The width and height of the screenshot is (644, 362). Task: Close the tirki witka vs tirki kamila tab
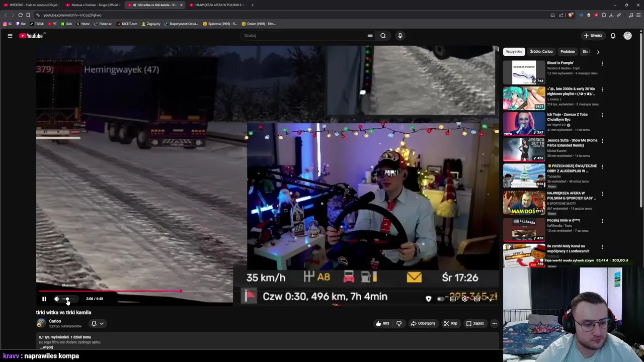[x=181, y=5]
